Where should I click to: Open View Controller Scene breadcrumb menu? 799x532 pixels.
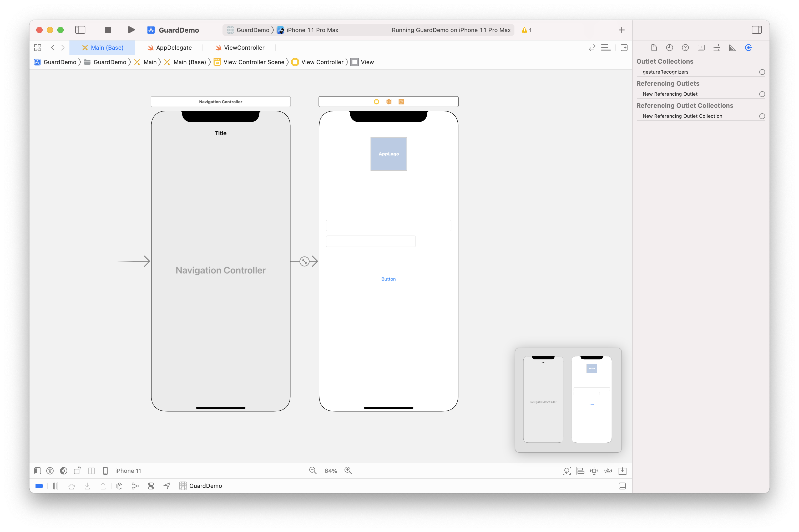pyautogui.click(x=254, y=62)
